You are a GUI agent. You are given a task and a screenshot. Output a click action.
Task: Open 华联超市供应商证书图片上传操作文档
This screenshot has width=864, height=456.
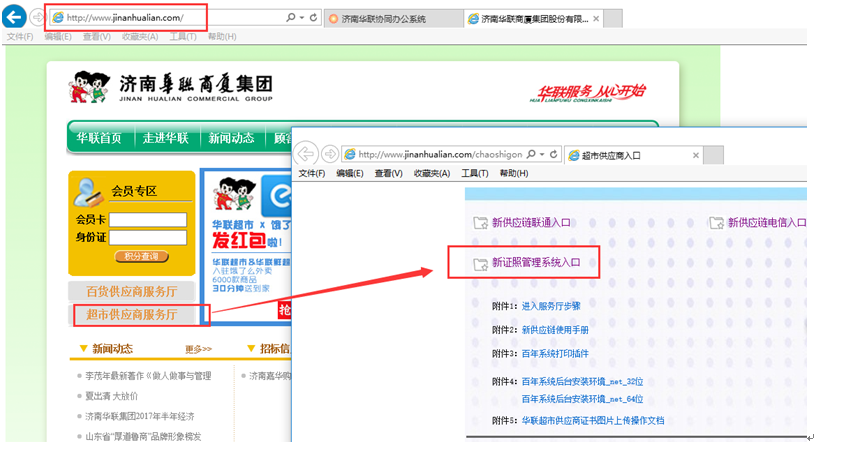pyautogui.click(x=593, y=421)
